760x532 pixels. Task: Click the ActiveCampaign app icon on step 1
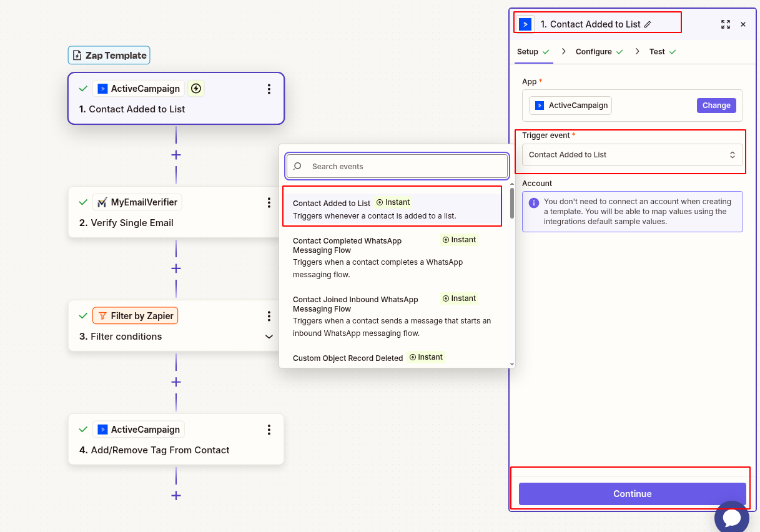point(104,88)
